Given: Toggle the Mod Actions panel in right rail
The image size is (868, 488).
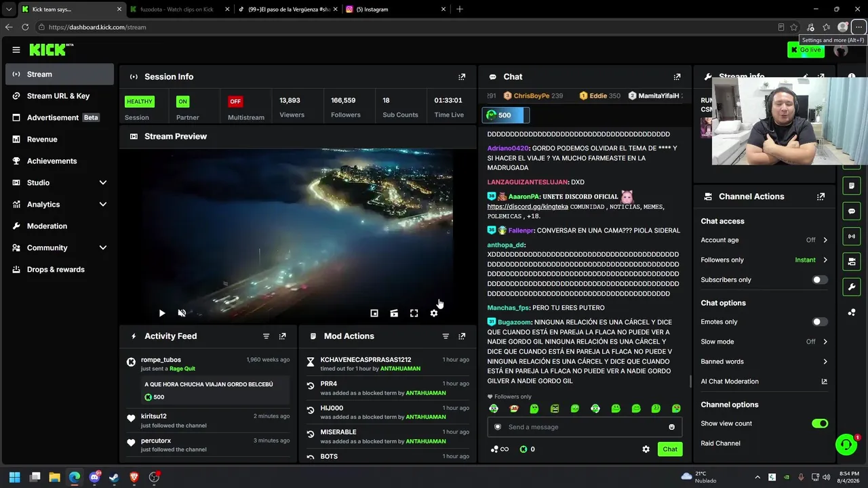Looking at the screenshot, I should (x=852, y=186).
